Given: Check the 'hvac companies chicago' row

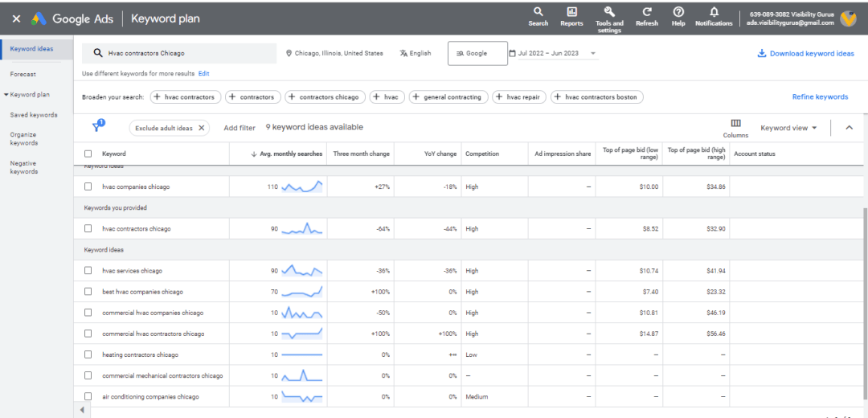Looking at the screenshot, I should [88, 187].
